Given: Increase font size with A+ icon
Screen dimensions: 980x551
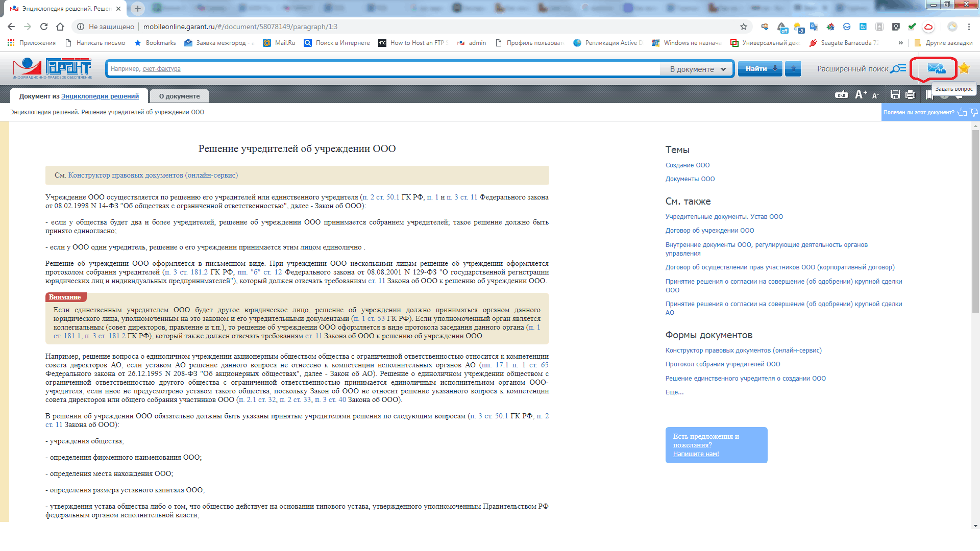Looking at the screenshot, I should click(861, 94).
